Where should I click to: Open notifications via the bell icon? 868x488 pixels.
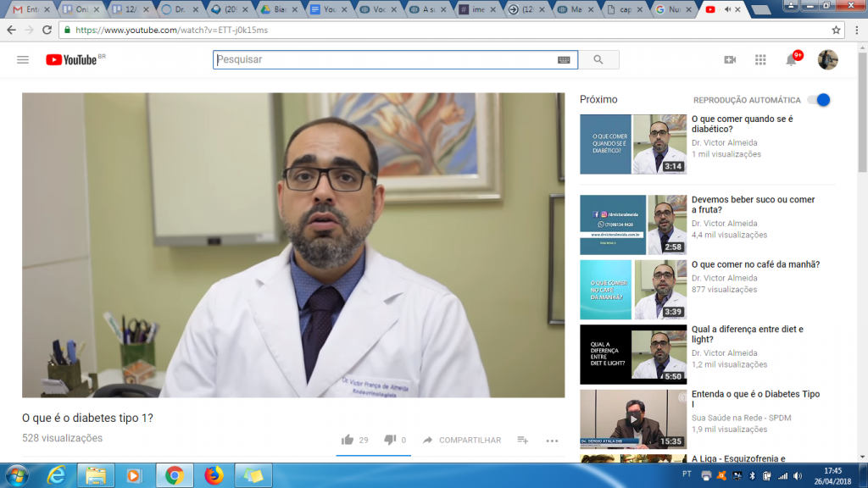789,59
